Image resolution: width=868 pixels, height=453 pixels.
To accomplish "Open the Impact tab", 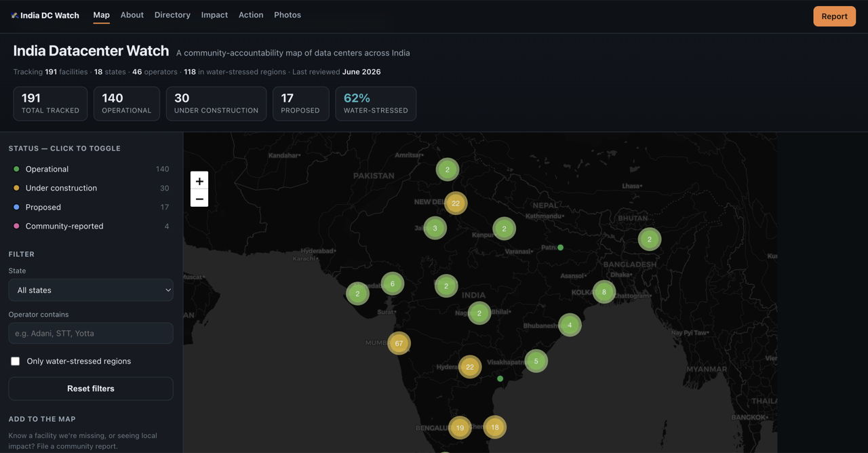I will pos(214,15).
